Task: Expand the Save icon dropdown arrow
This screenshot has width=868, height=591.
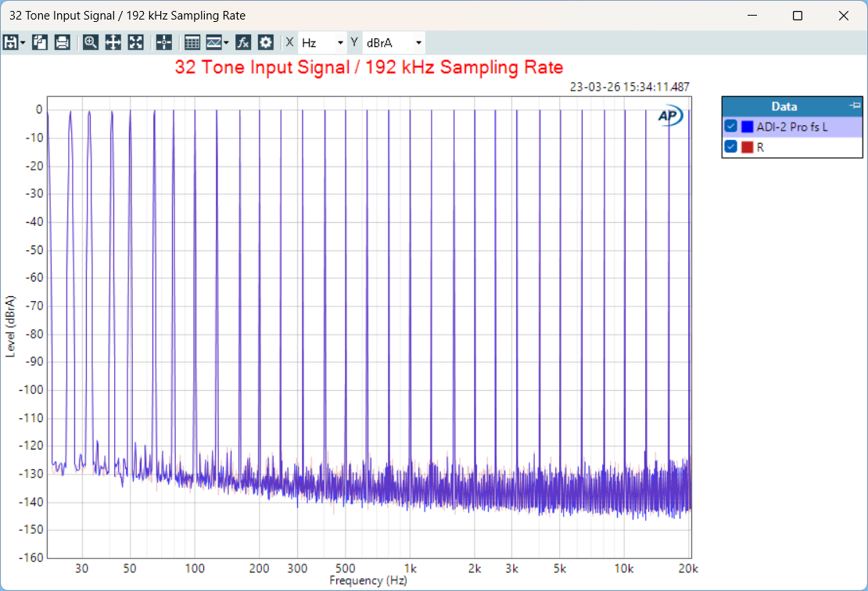Action: click(22, 42)
